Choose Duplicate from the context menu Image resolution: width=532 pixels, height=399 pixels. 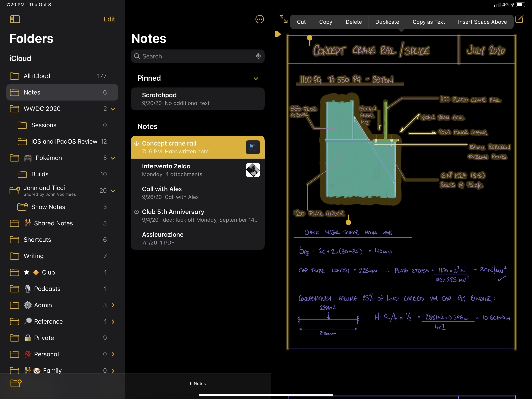(x=387, y=22)
